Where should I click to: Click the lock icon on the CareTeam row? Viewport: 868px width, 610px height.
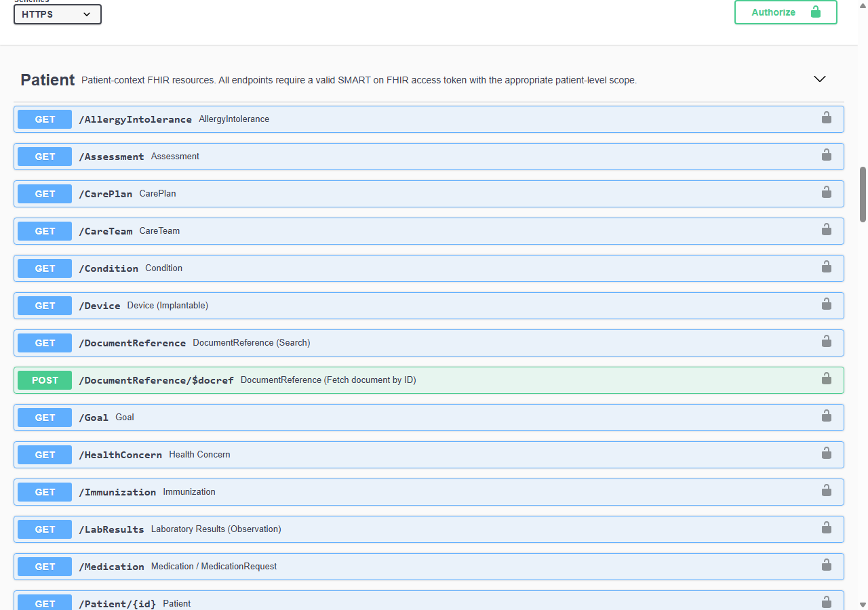coord(827,229)
